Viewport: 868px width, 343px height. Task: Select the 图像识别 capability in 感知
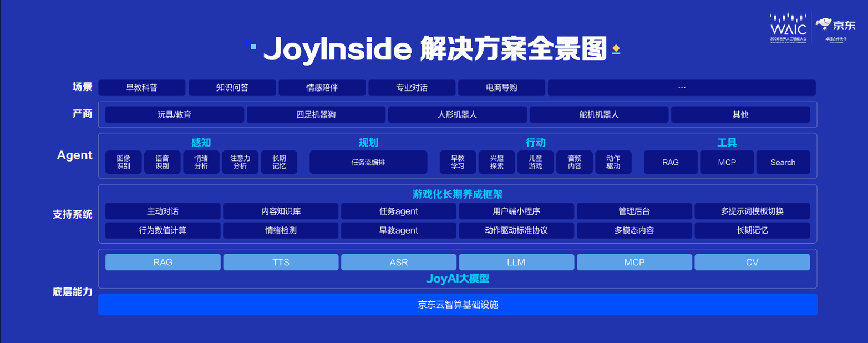tap(123, 162)
